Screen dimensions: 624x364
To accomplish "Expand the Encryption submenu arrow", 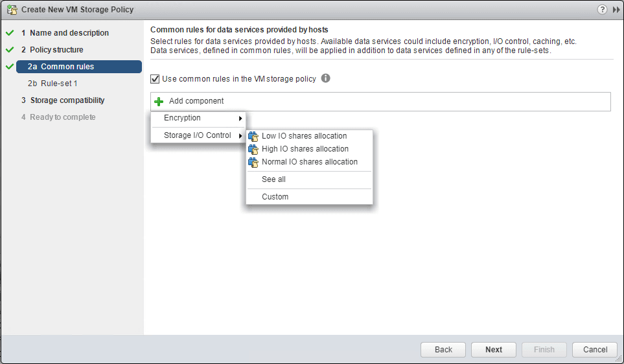I will (240, 119).
